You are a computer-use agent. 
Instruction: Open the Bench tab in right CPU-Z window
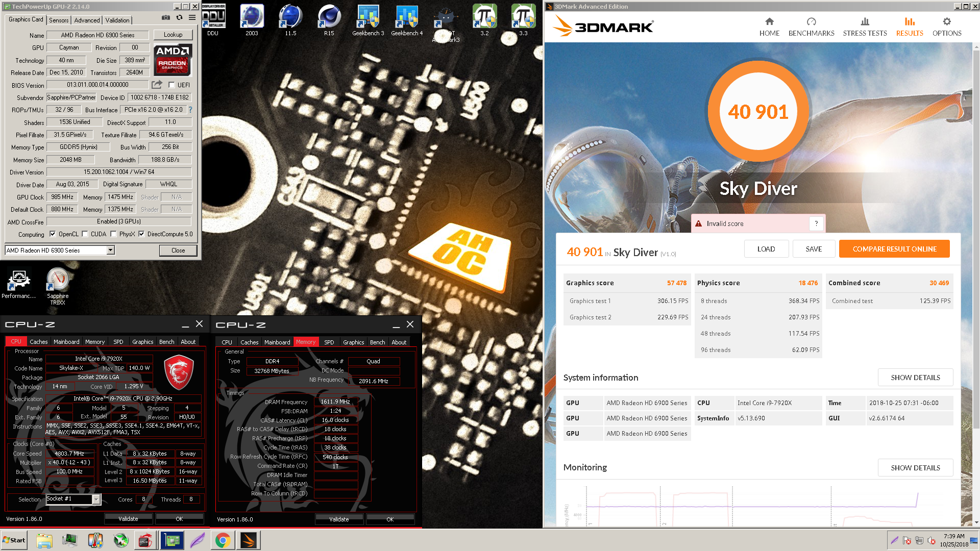pos(378,342)
